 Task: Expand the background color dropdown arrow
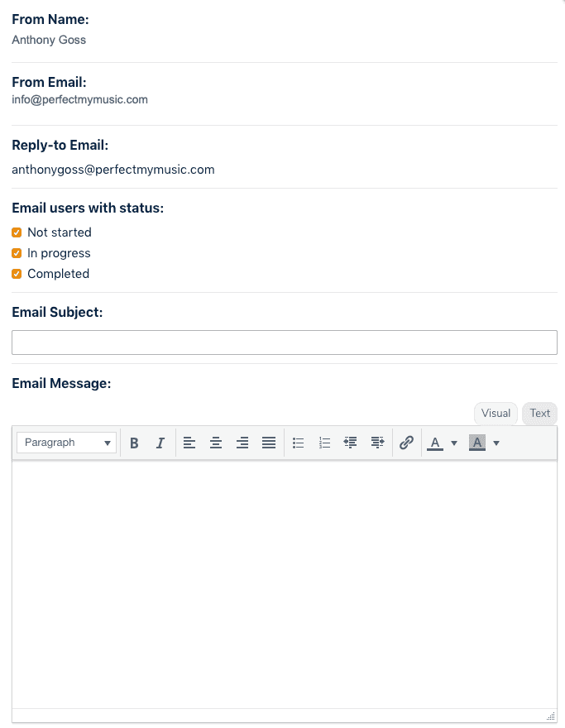click(496, 443)
